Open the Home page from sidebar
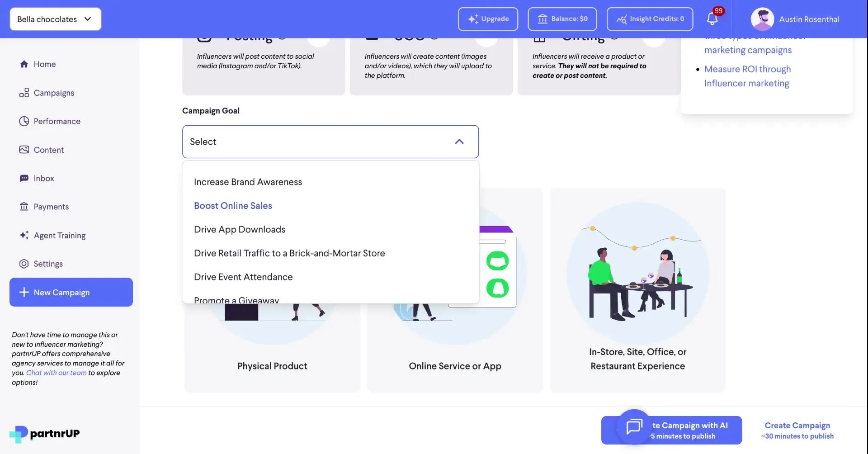Screen dimensions: 868x454 pos(45,64)
